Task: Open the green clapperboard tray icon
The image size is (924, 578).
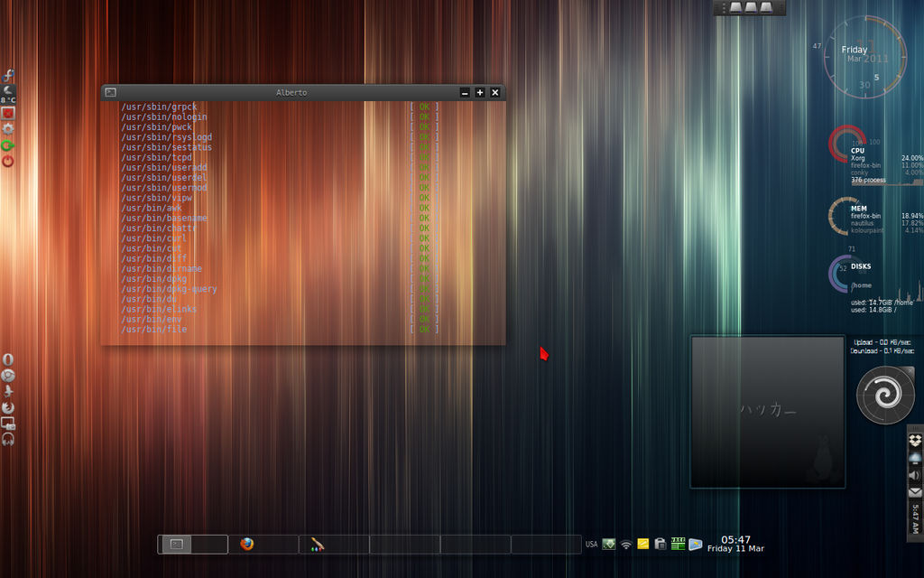Action: click(678, 544)
